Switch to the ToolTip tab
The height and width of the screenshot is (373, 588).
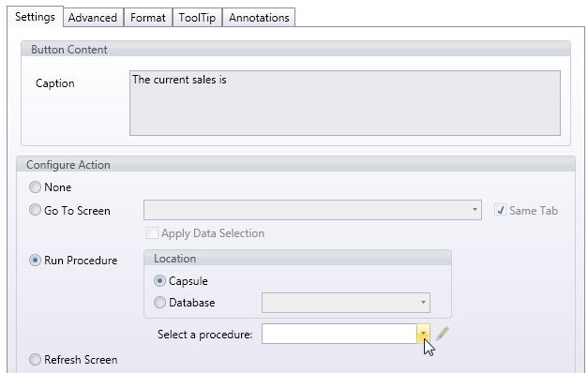tap(197, 18)
